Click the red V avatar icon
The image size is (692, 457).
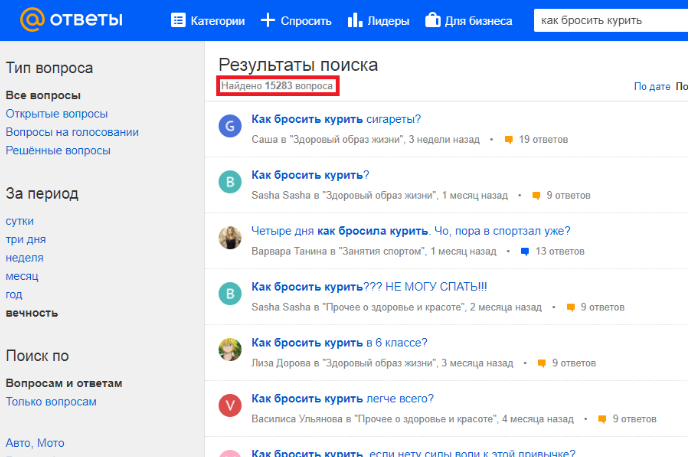pos(230,405)
